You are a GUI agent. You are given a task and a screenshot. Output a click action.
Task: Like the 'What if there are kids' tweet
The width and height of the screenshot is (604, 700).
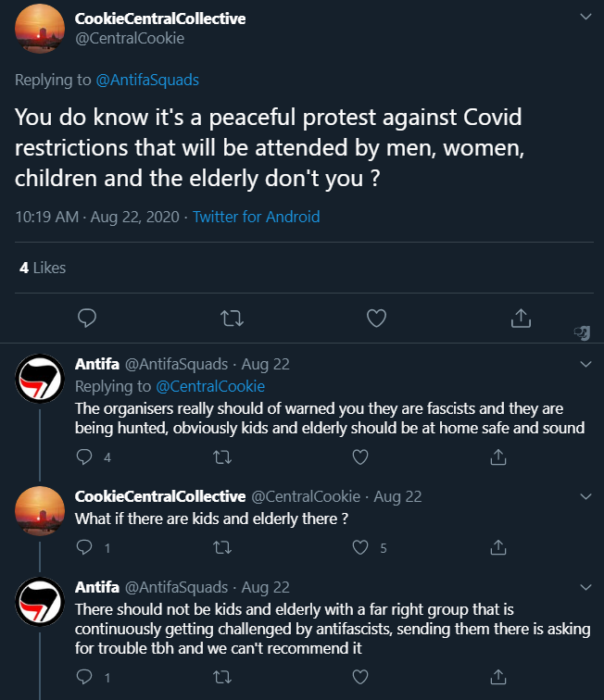(x=360, y=547)
